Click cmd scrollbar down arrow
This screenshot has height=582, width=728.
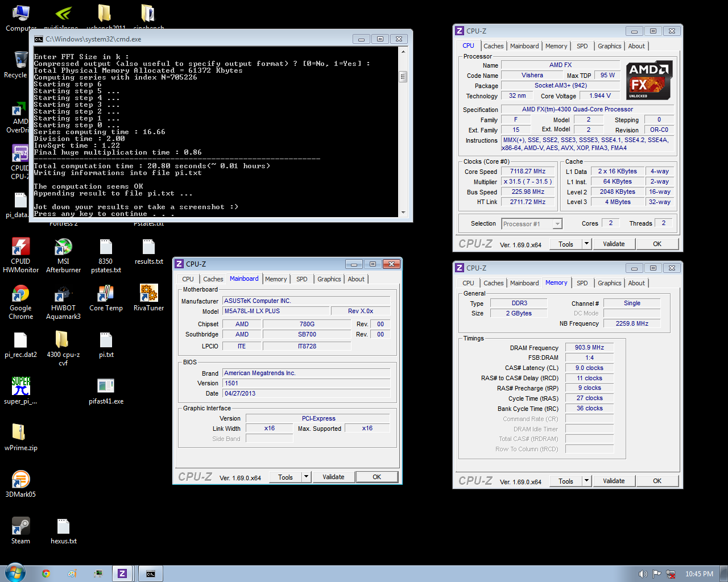pos(403,213)
